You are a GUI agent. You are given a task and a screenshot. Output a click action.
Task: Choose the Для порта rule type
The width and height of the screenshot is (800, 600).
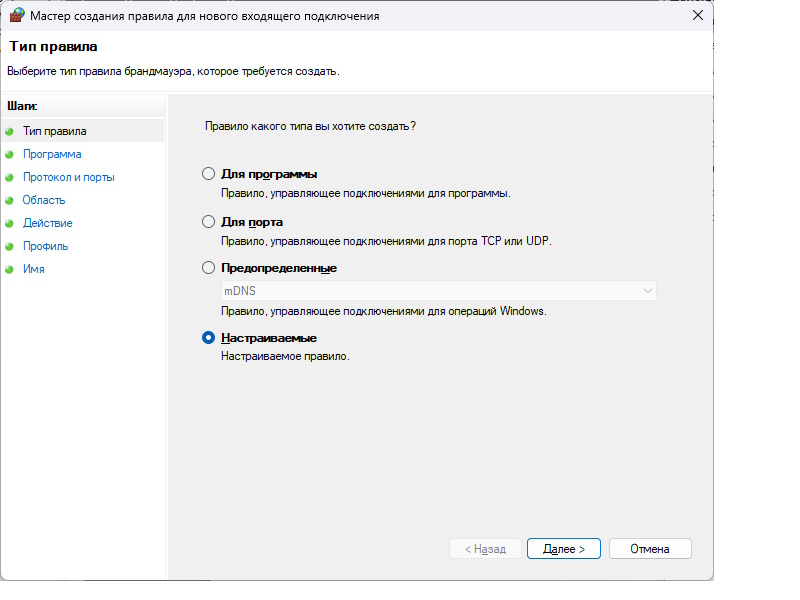209,221
